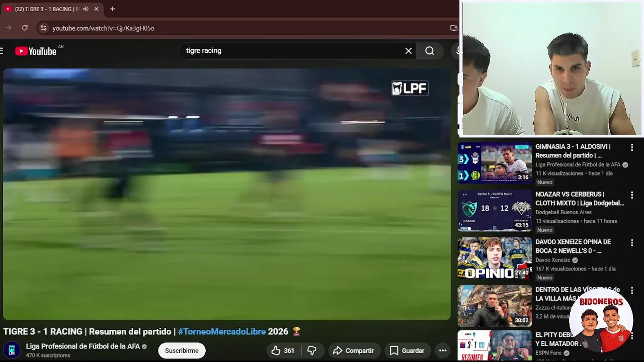Click the video player area
Screen dimensions: 644x362
click(x=227, y=194)
